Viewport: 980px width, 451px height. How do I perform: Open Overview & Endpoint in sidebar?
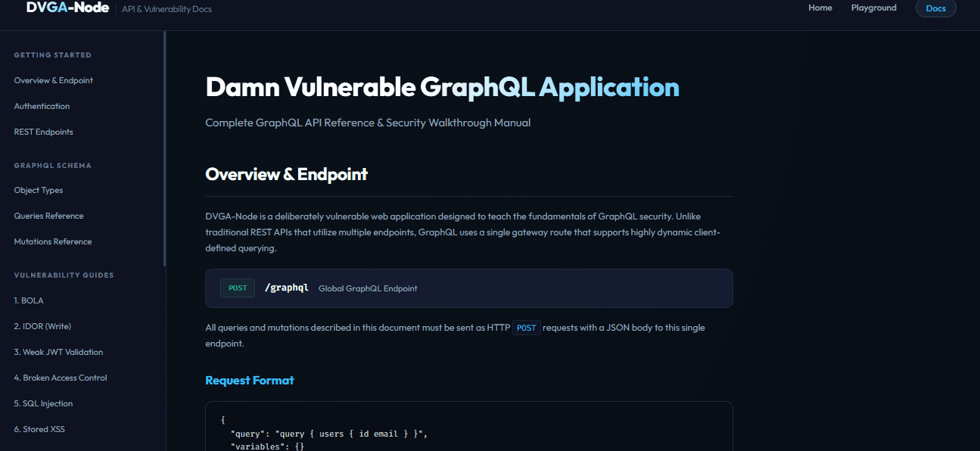point(54,80)
